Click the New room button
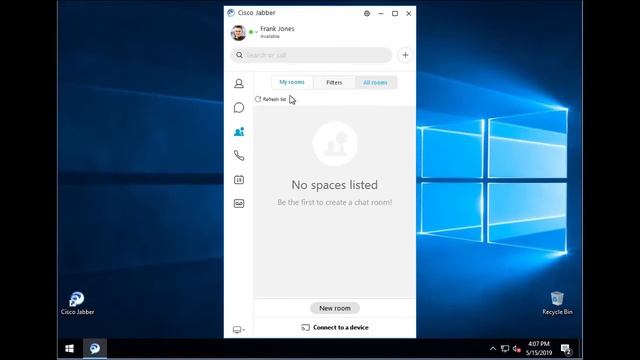 pos(335,308)
